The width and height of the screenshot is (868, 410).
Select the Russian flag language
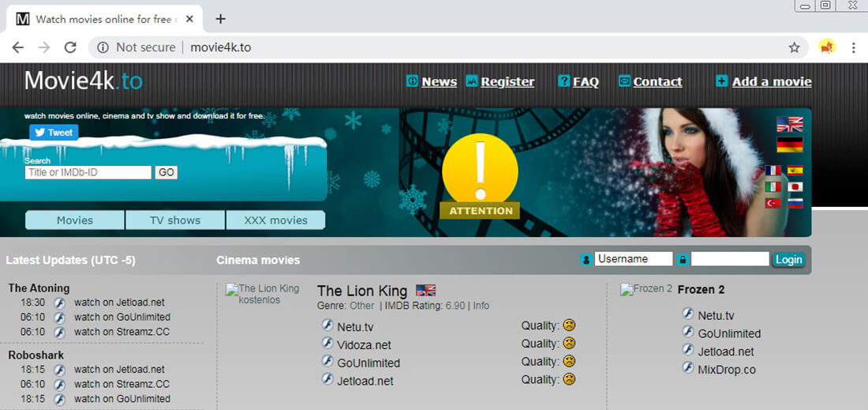click(x=795, y=203)
